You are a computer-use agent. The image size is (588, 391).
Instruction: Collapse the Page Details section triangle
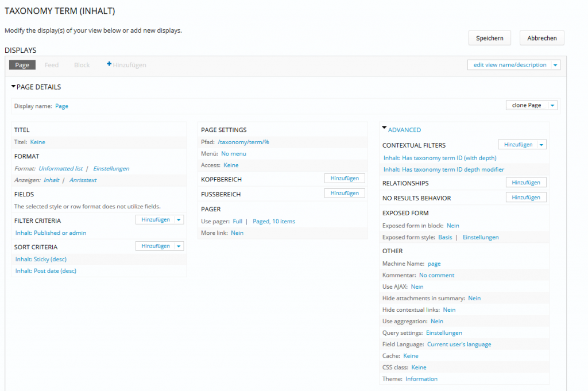point(13,87)
